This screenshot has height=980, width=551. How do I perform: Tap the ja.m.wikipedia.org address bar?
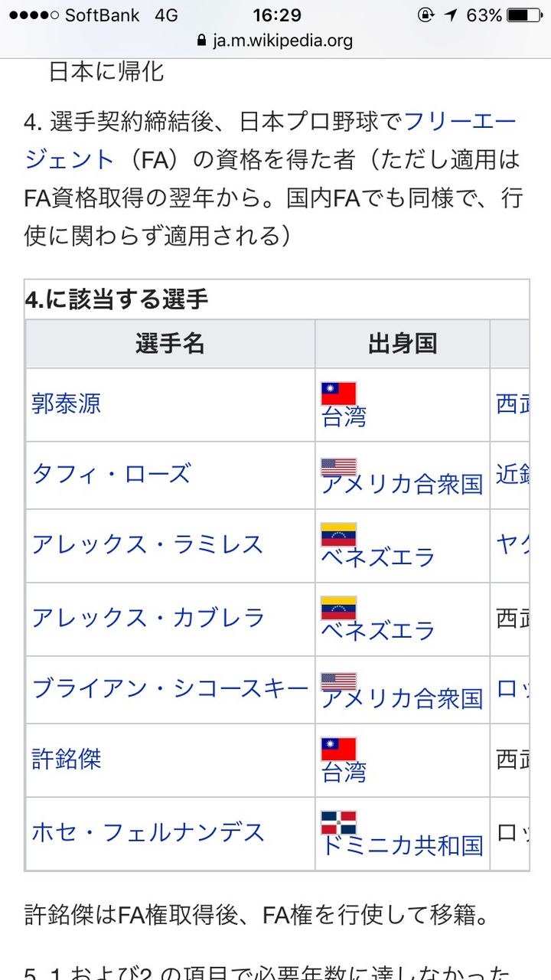(275, 40)
